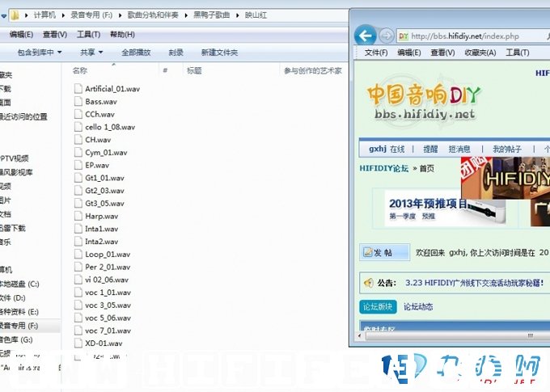Click the Bass.wav file icon
The width and height of the screenshot is (550, 392).
(x=78, y=102)
